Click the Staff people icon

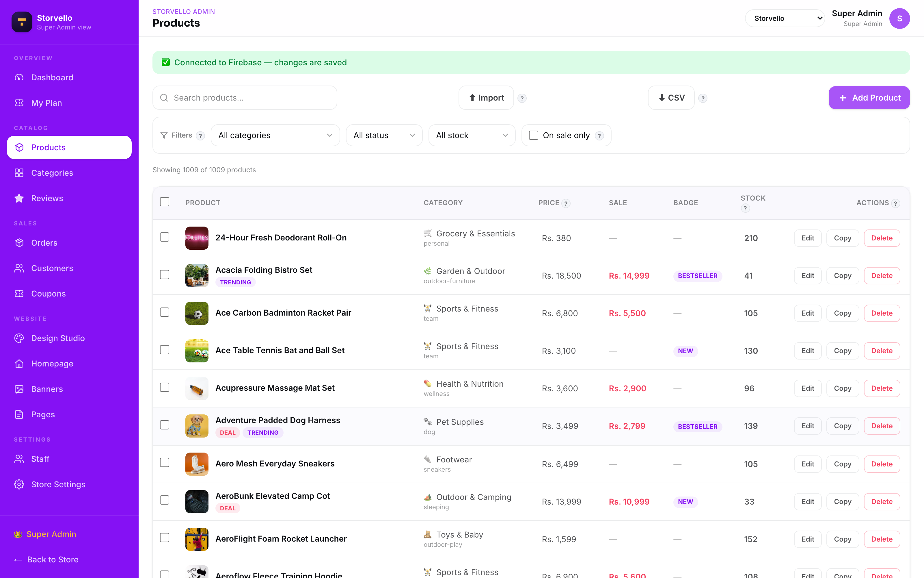[x=19, y=459]
